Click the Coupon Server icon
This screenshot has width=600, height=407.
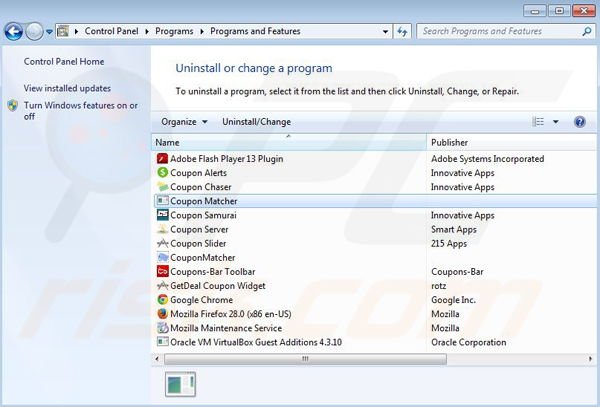[x=163, y=229]
